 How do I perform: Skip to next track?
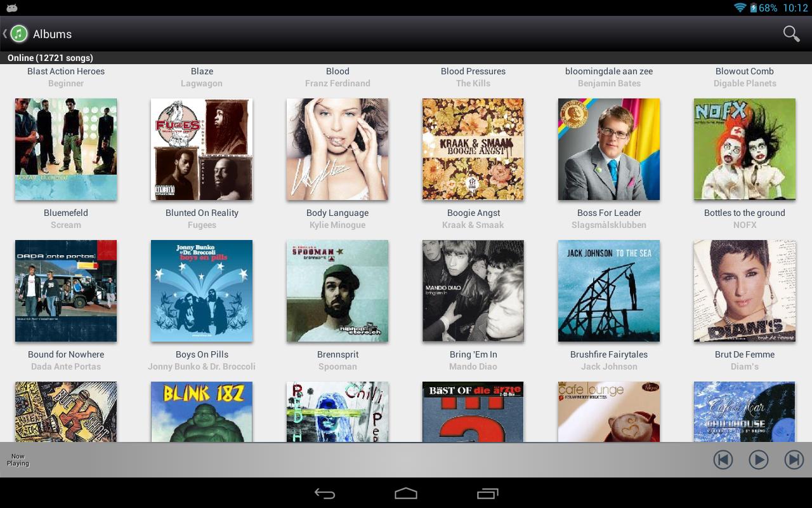coord(794,459)
